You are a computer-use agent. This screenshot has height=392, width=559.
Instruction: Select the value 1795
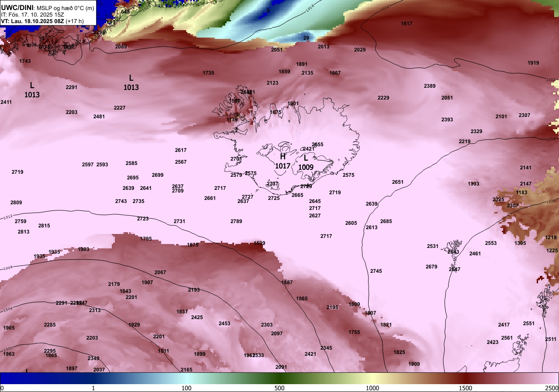pyautogui.click(x=146, y=239)
